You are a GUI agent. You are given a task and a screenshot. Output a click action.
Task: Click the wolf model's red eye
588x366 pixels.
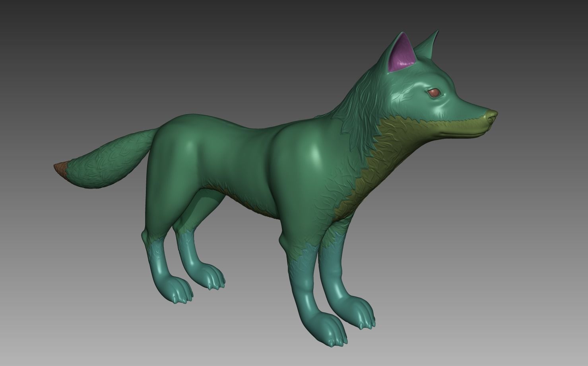tap(435, 93)
